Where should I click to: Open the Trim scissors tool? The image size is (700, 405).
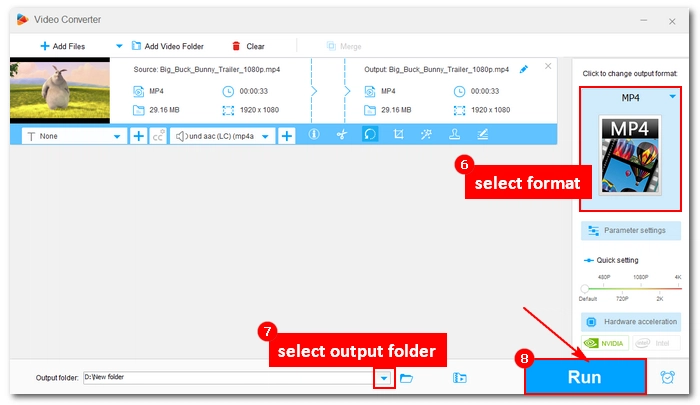pyautogui.click(x=342, y=134)
